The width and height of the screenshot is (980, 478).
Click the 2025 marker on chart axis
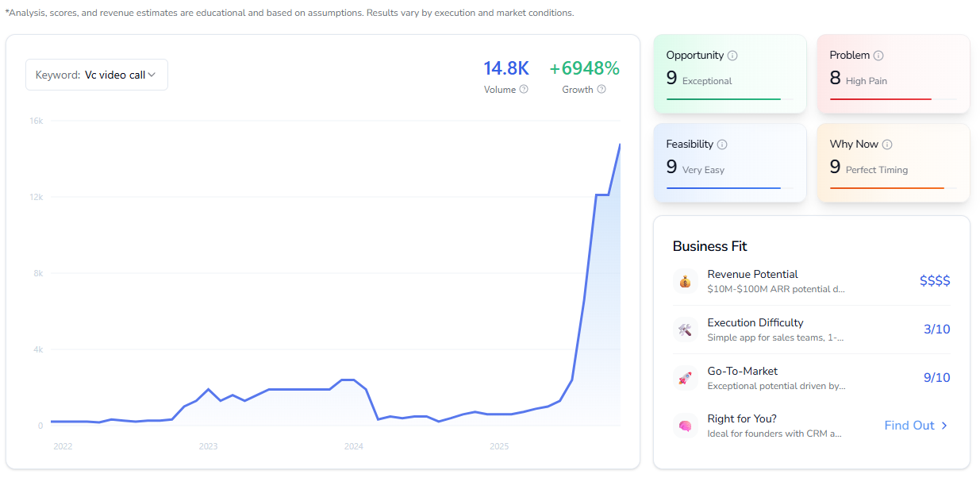click(x=499, y=446)
